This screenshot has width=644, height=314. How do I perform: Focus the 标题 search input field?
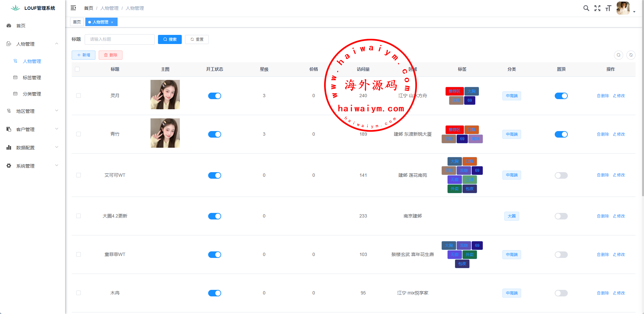(x=120, y=39)
